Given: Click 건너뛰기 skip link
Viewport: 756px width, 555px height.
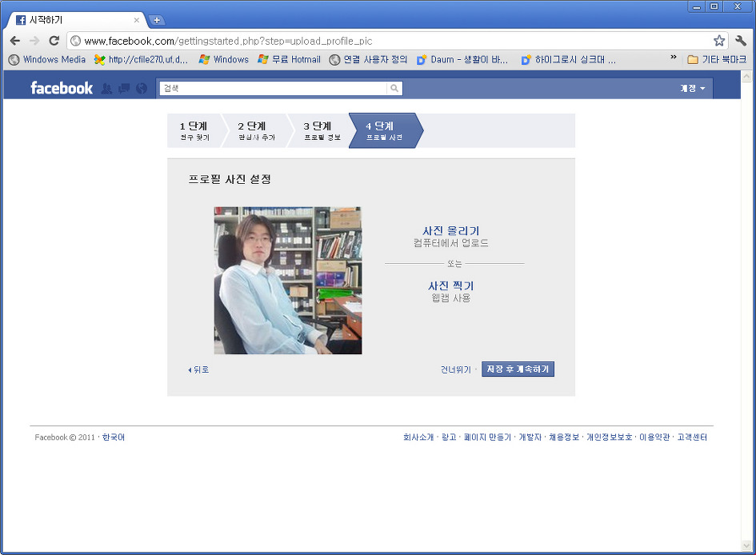Looking at the screenshot, I should point(456,369).
